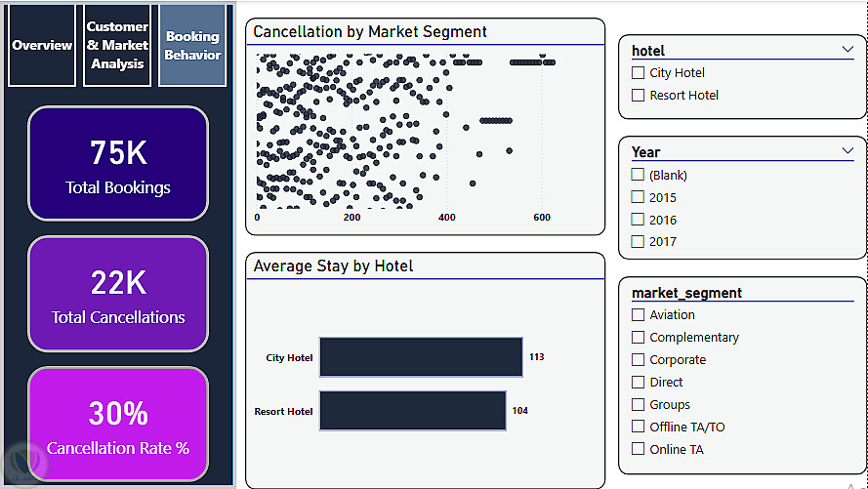Image resolution: width=868 pixels, height=489 pixels.
Task: Tick the Resort Hotel checkbox
Action: pos(639,96)
